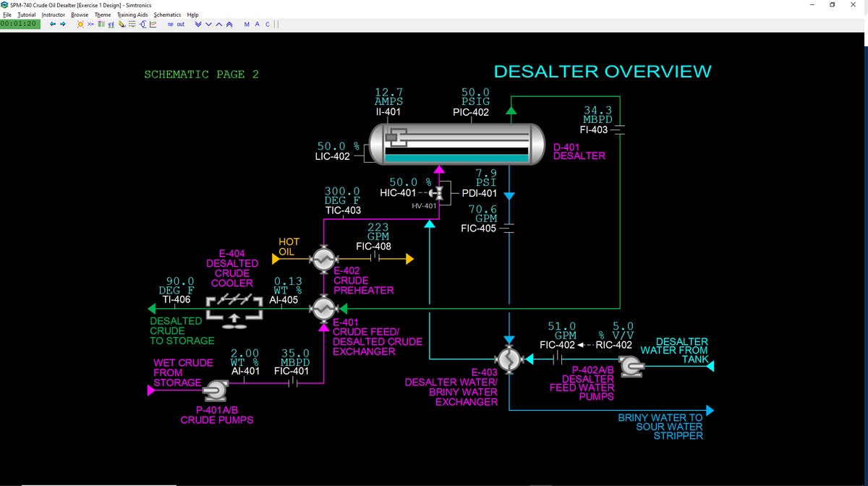The width and height of the screenshot is (868, 486).
Task: Select the D-401 desalter vessel
Action: 456,145
